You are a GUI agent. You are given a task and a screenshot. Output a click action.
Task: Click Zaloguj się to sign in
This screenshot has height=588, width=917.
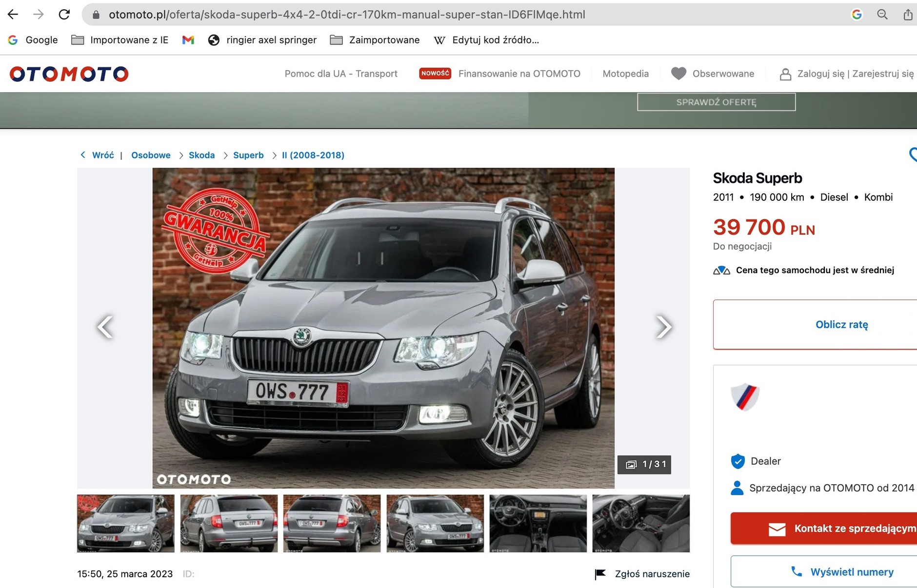tap(822, 74)
